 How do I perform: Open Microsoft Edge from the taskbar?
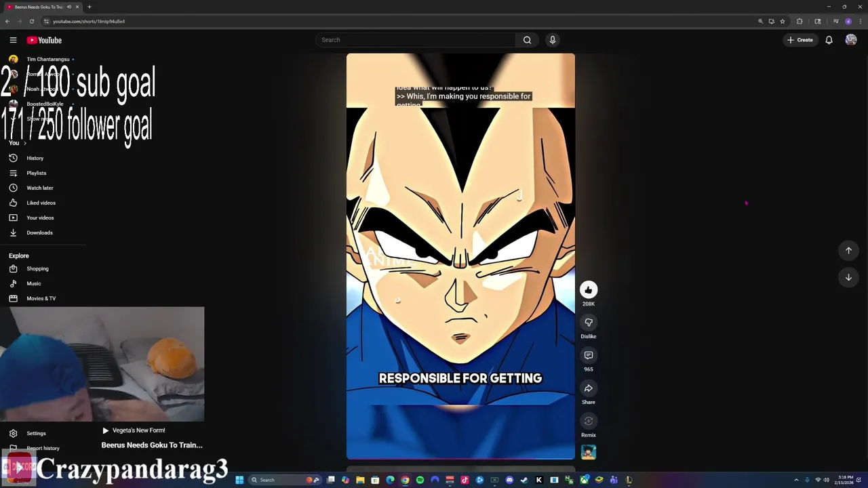[390, 480]
